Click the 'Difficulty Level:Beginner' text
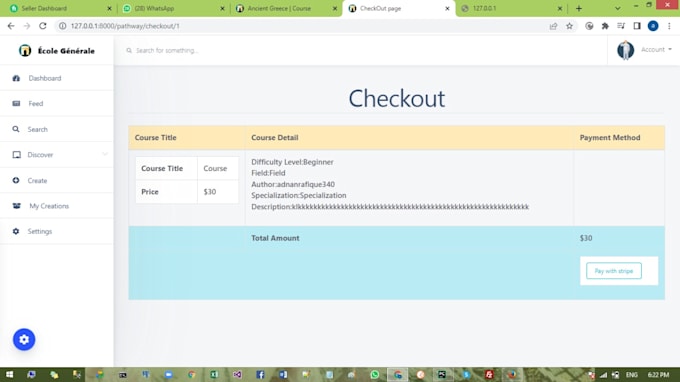 pos(292,162)
